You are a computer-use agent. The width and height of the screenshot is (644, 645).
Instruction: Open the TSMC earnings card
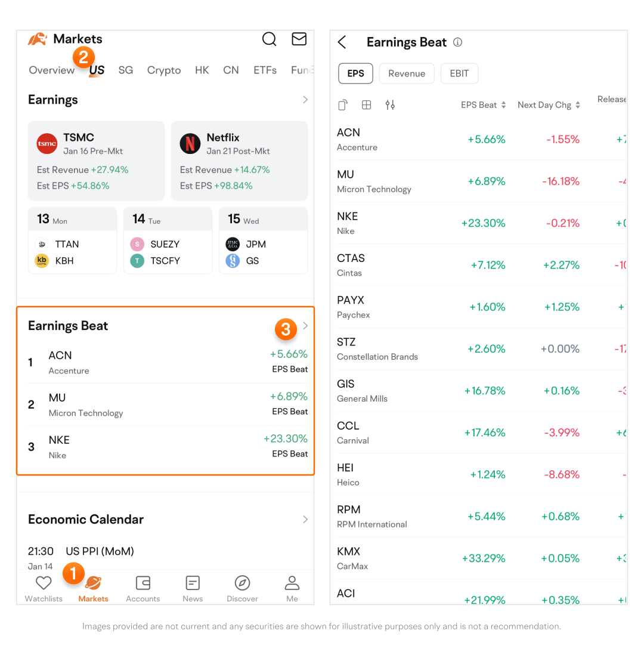(96, 161)
